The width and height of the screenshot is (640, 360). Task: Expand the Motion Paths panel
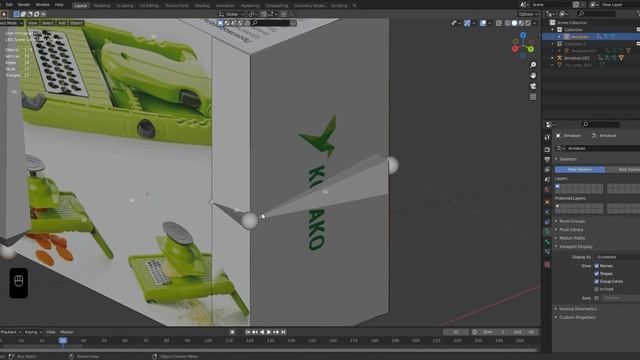coord(572,238)
